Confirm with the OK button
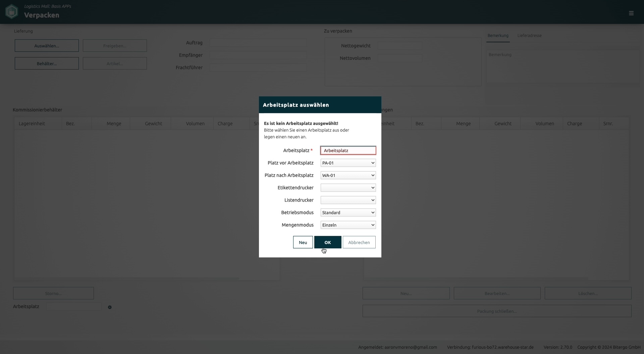644x354 pixels. pyautogui.click(x=328, y=242)
